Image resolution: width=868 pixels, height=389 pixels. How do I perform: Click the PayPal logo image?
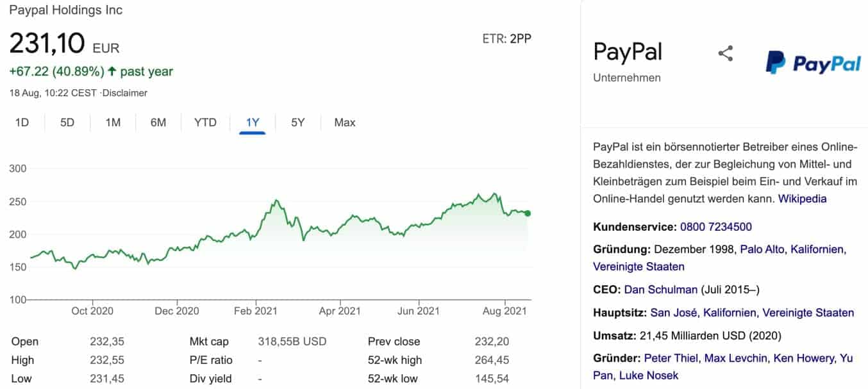tap(813, 63)
